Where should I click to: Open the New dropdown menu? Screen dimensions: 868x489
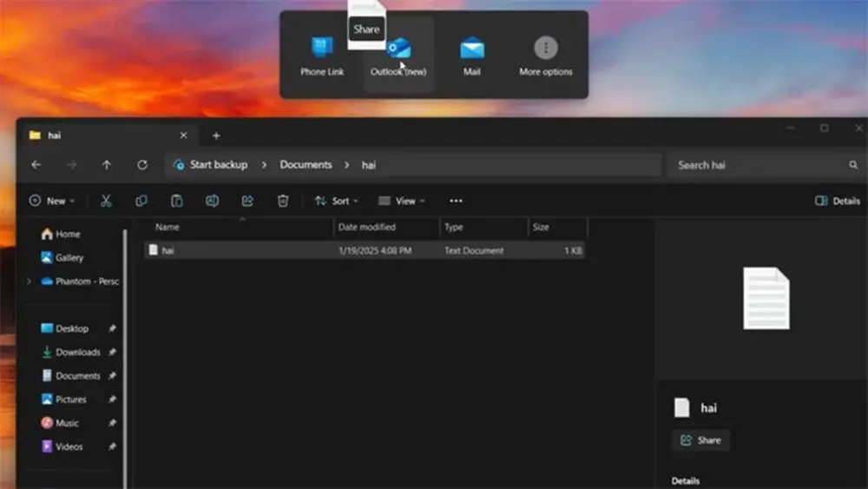[x=52, y=201]
